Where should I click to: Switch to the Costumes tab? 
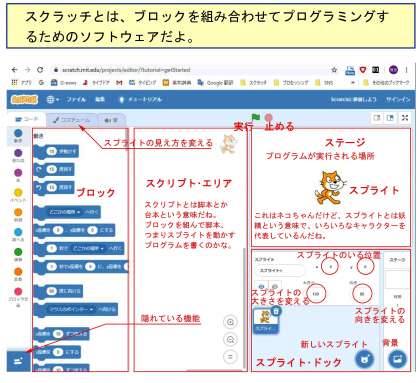71,120
